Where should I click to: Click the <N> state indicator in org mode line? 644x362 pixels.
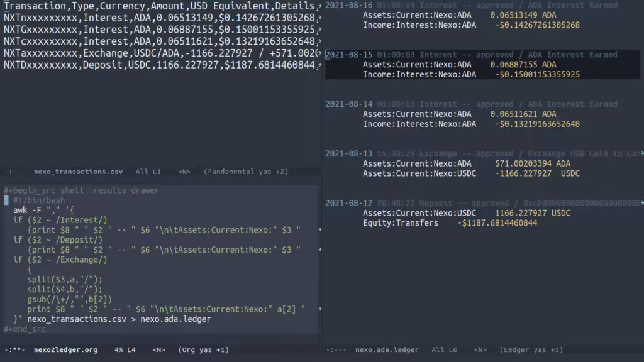[158, 349]
